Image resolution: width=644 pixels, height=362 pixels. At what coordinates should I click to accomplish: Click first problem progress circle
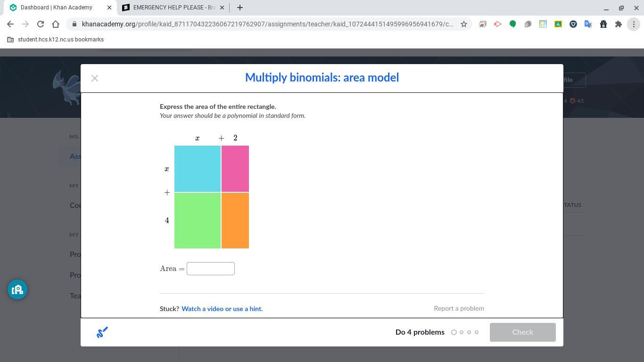[454, 332]
